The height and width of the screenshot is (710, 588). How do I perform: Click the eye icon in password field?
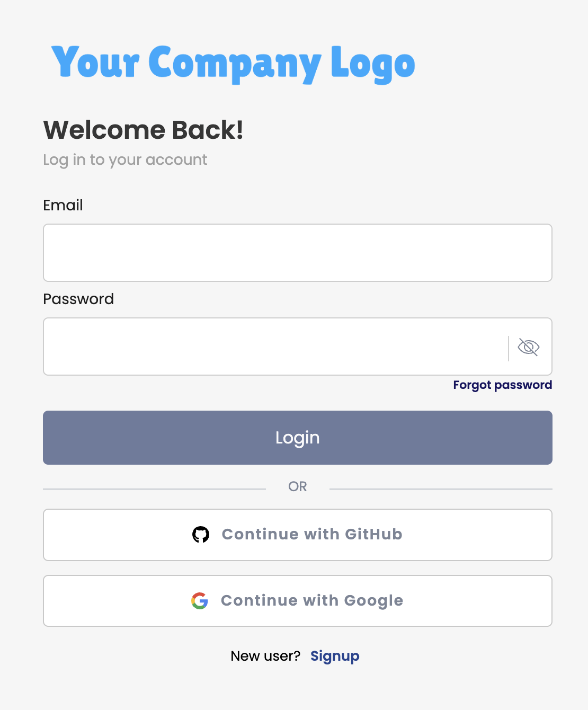[528, 347]
